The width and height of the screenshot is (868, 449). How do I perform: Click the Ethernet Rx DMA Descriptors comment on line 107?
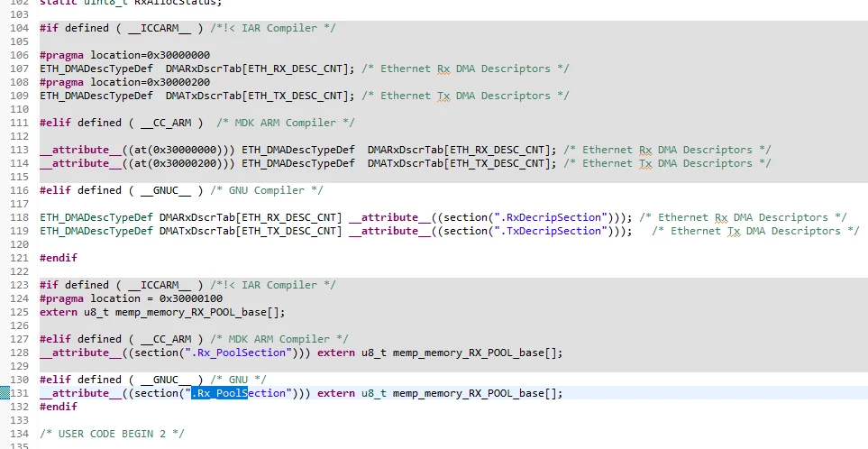466,69
